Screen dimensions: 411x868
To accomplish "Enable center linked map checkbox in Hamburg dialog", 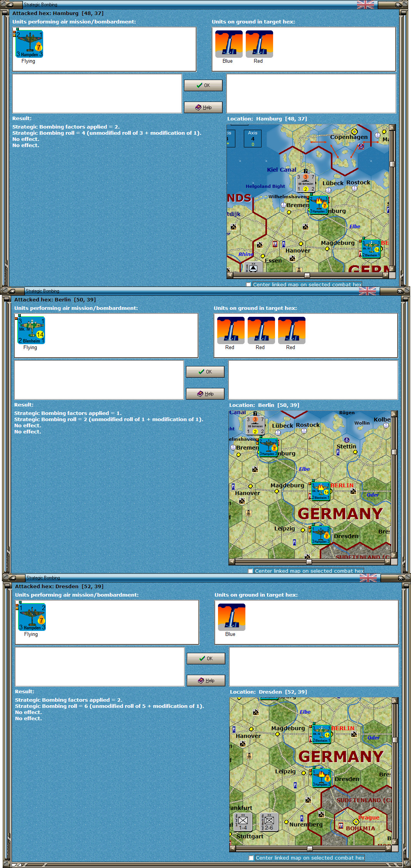I will click(x=248, y=285).
